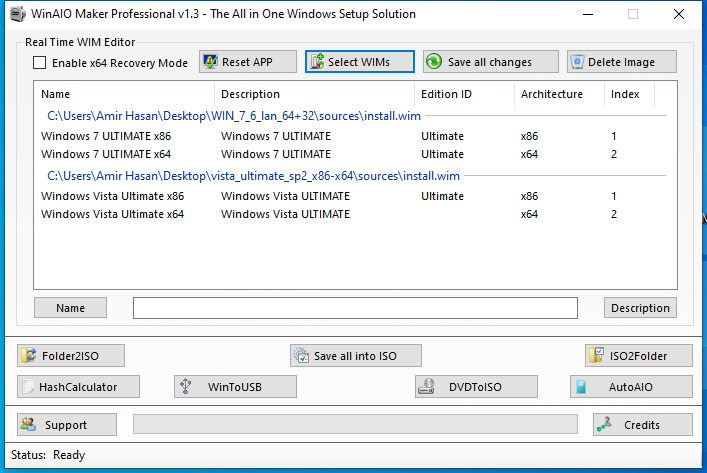Choose Select WIMs button
Viewport: 707px width, 473px height.
coord(360,61)
